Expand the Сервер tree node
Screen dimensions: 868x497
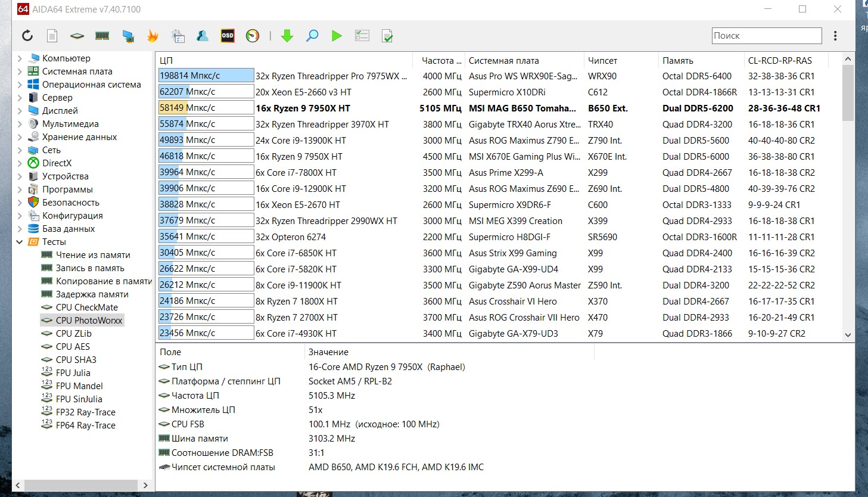point(20,98)
